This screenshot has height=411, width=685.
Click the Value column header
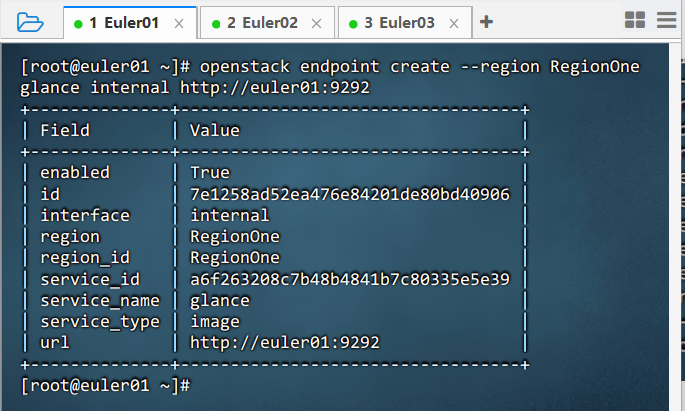click(215, 130)
